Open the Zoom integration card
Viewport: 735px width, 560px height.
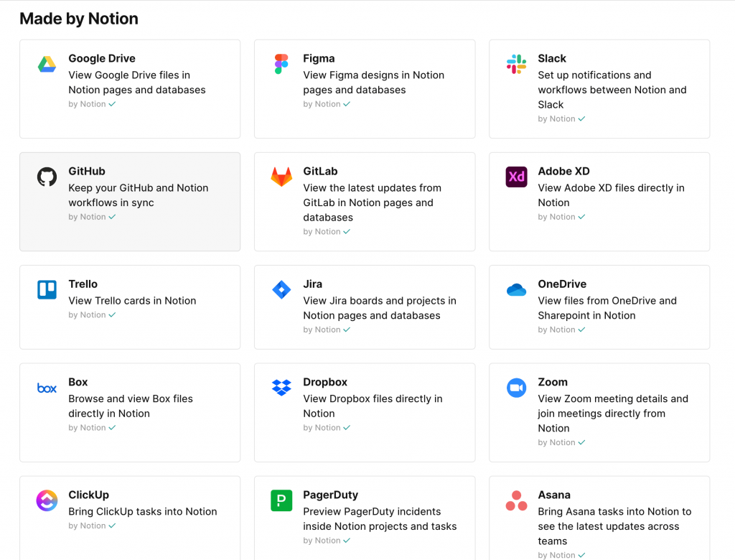tap(599, 413)
